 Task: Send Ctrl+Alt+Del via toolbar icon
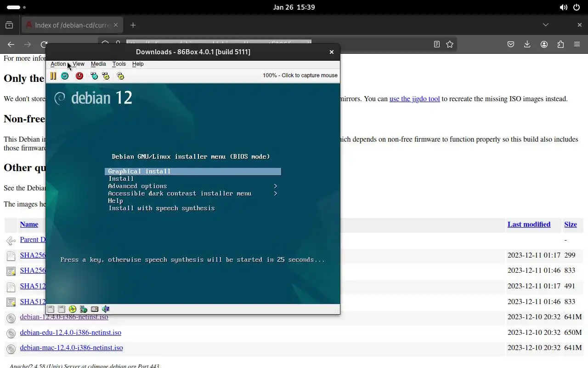click(94, 76)
